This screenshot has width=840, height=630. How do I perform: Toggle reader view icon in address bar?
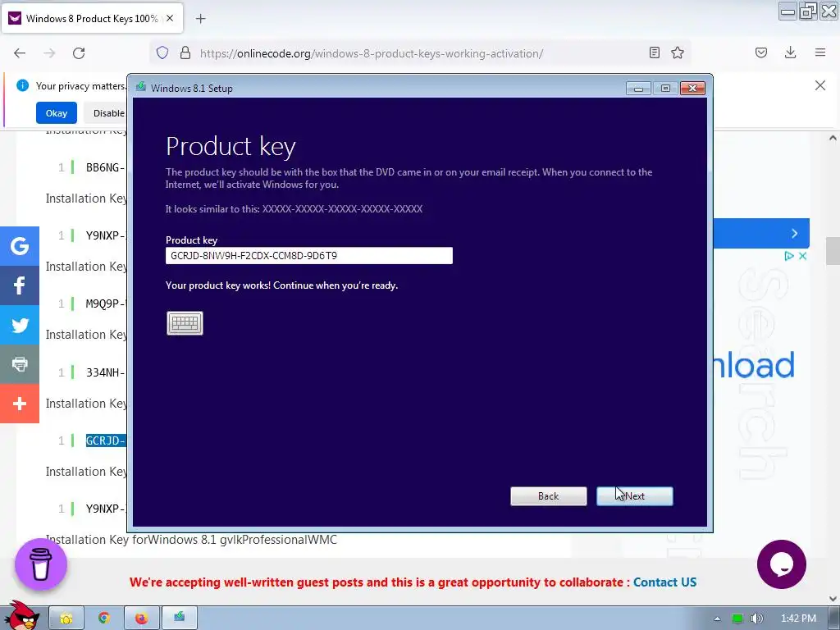pos(654,52)
